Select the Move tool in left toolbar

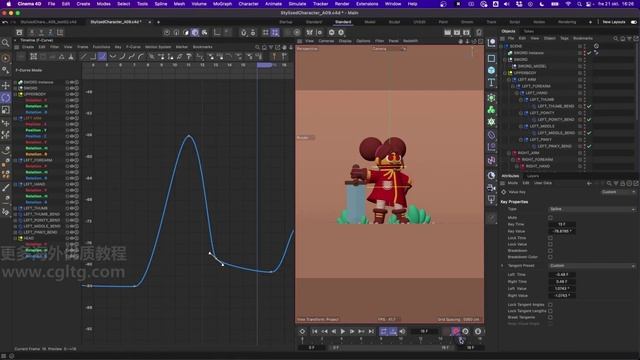point(6,85)
